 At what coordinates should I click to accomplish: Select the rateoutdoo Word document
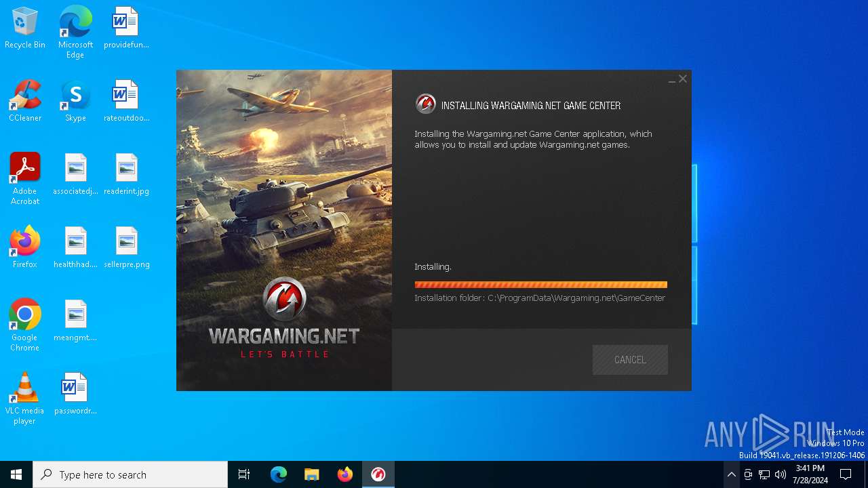coord(126,102)
